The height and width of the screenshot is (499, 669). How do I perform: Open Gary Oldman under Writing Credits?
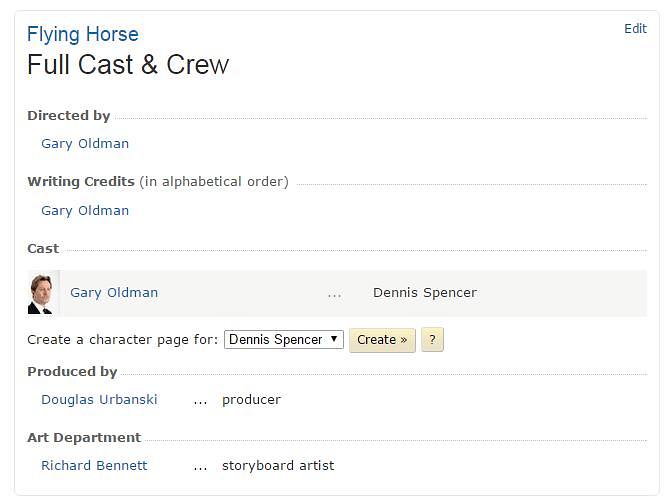click(x=85, y=210)
